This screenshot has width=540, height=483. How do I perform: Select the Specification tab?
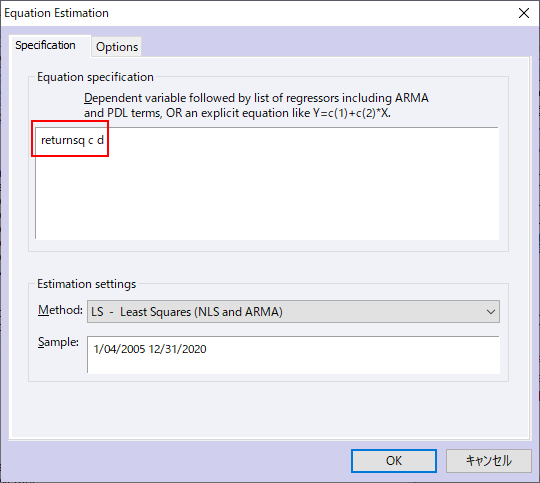45,45
